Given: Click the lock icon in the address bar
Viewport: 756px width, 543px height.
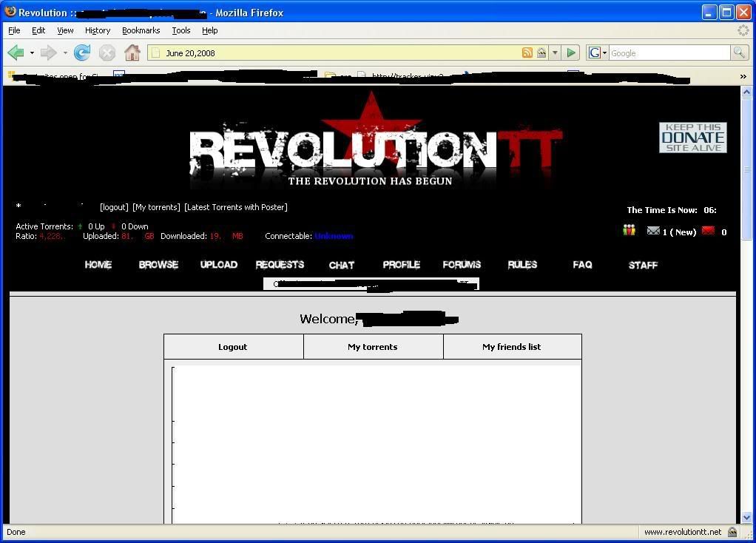Looking at the screenshot, I should (541, 53).
